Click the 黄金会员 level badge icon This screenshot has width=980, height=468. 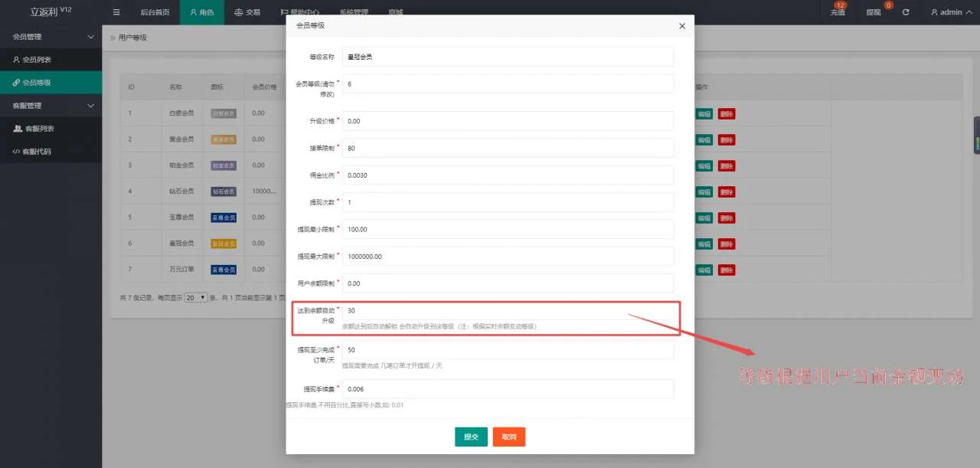point(224,139)
